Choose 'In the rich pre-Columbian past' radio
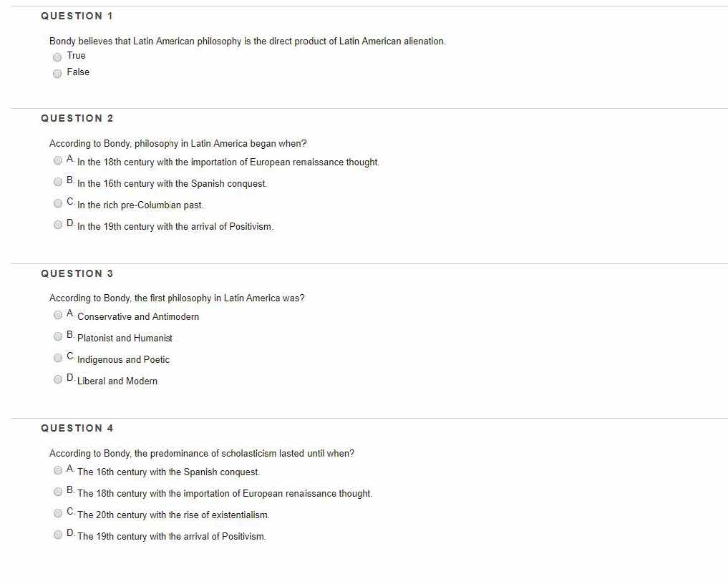The height and width of the screenshot is (584, 728). point(58,203)
